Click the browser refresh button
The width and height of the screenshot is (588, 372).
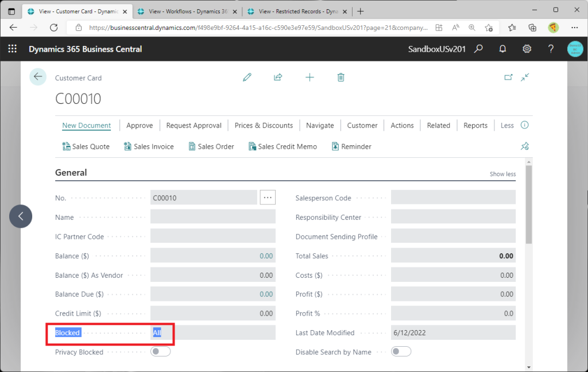coord(54,28)
